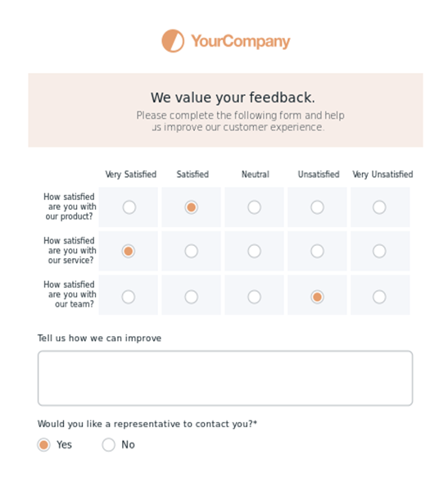The image size is (448, 477).
Task: Select Very Satisfied for team satisfaction
Action: coord(129,297)
